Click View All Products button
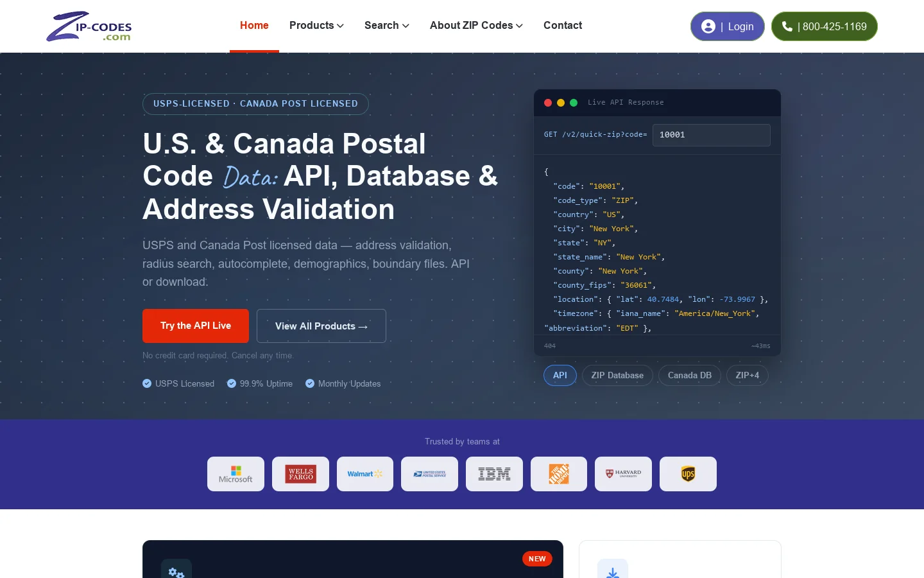The height and width of the screenshot is (578, 924). pyautogui.click(x=321, y=326)
